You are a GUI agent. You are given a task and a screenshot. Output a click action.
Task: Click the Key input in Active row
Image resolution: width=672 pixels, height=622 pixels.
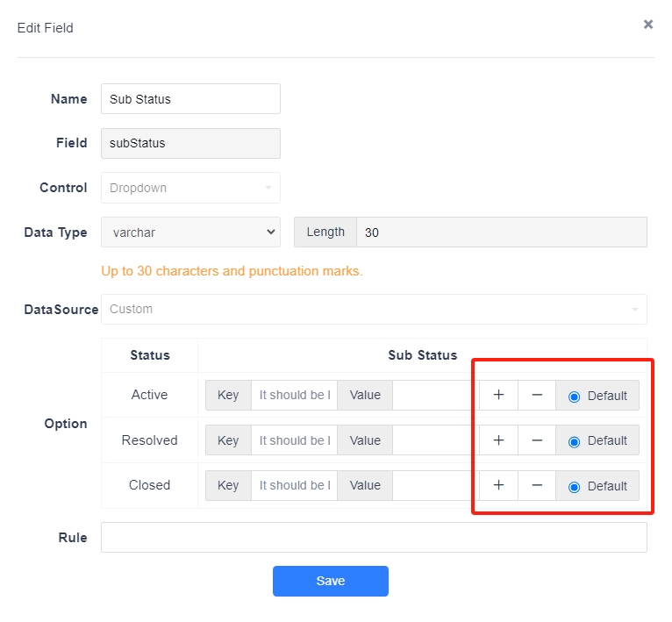point(295,395)
